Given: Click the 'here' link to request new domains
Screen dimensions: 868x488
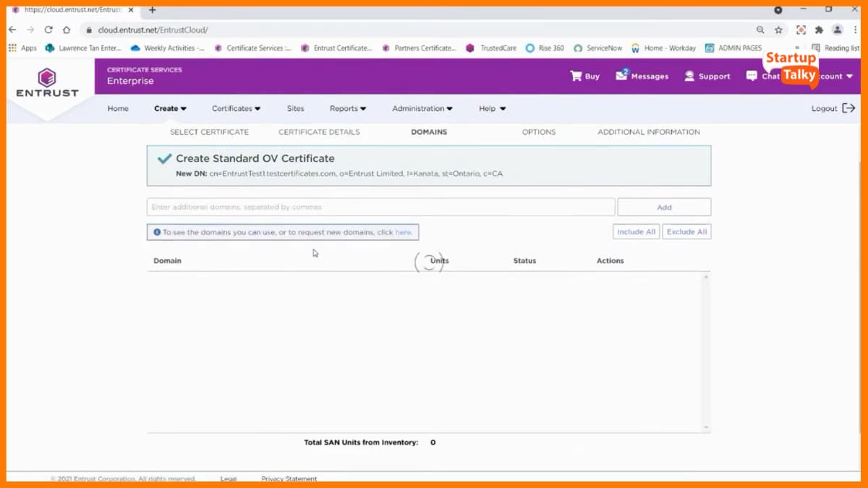Looking at the screenshot, I should (x=402, y=231).
